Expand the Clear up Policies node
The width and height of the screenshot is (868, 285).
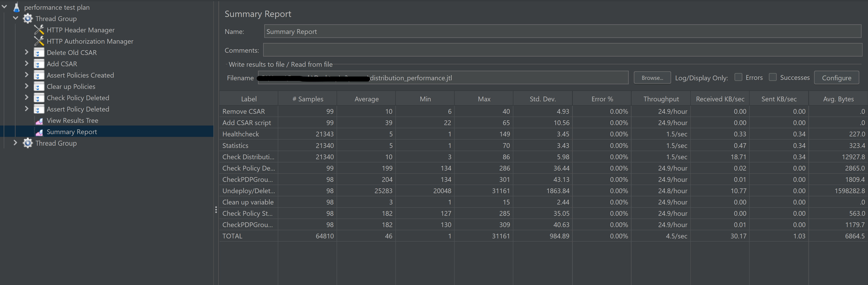click(27, 86)
